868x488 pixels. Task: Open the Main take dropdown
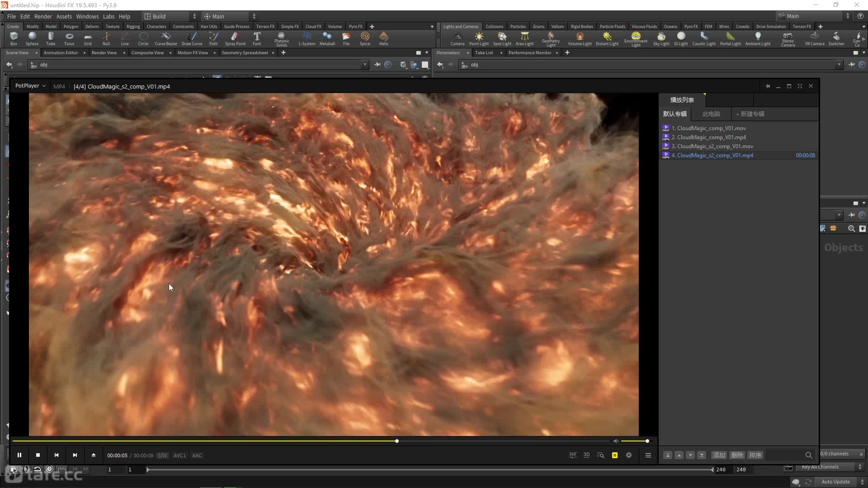229,16
